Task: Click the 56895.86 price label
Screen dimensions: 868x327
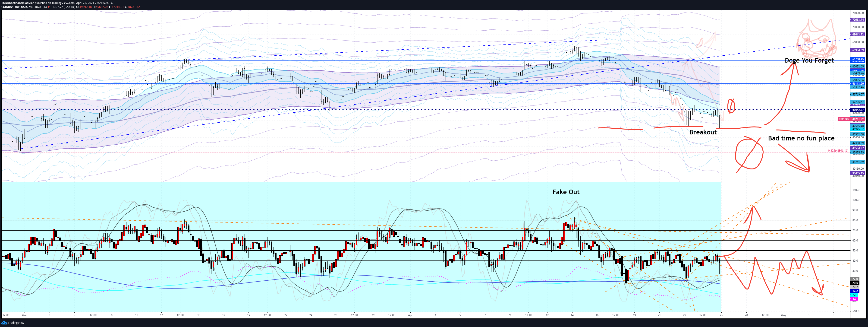Action: 858,80
